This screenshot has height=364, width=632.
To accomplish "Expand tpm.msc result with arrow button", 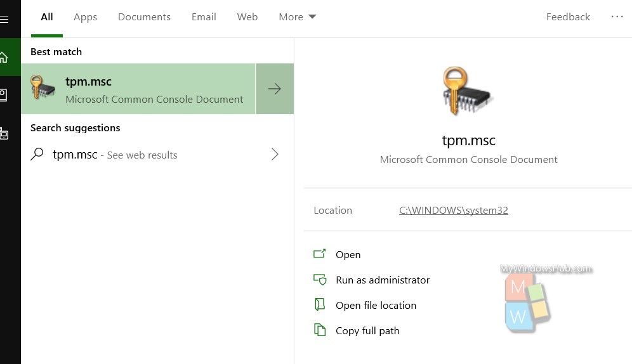I will [275, 89].
